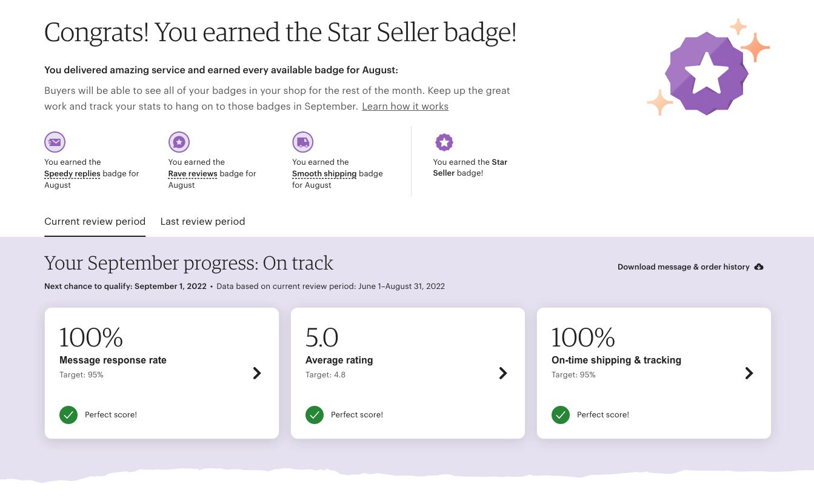Open the Speedy replies badge link
The height and width of the screenshot is (504, 814).
tap(72, 174)
